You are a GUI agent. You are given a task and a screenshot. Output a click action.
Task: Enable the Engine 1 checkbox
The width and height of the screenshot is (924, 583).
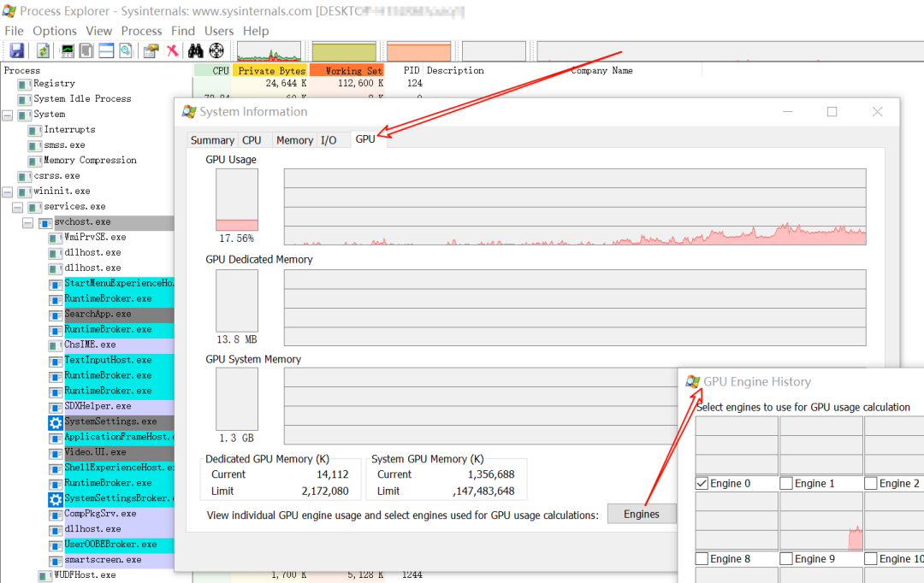[x=786, y=484]
